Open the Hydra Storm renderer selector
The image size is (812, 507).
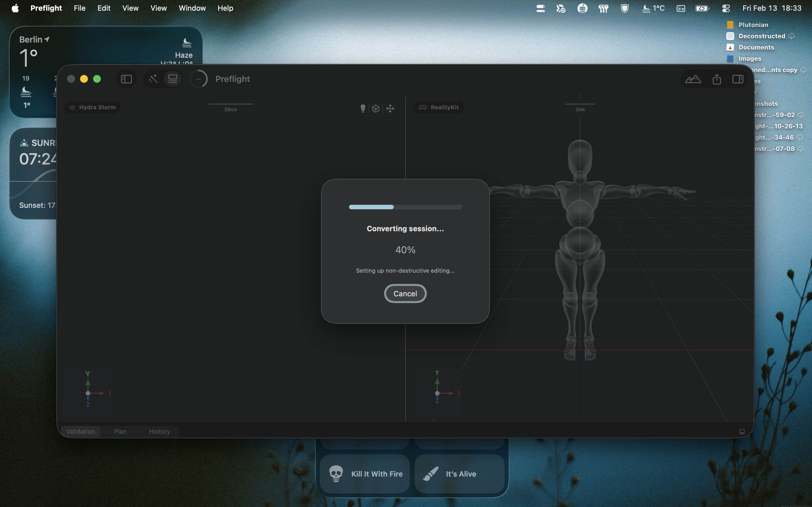pyautogui.click(x=92, y=107)
